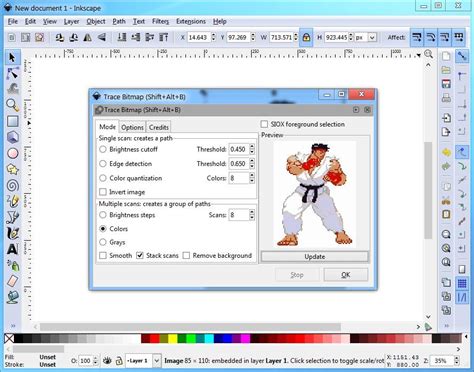Select the Rectangle tool
The width and height of the screenshot is (474, 372).
[x=12, y=121]
